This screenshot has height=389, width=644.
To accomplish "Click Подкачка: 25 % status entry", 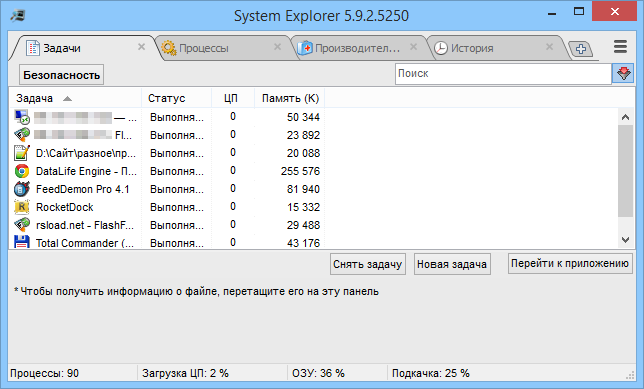I will click(430, 373).
